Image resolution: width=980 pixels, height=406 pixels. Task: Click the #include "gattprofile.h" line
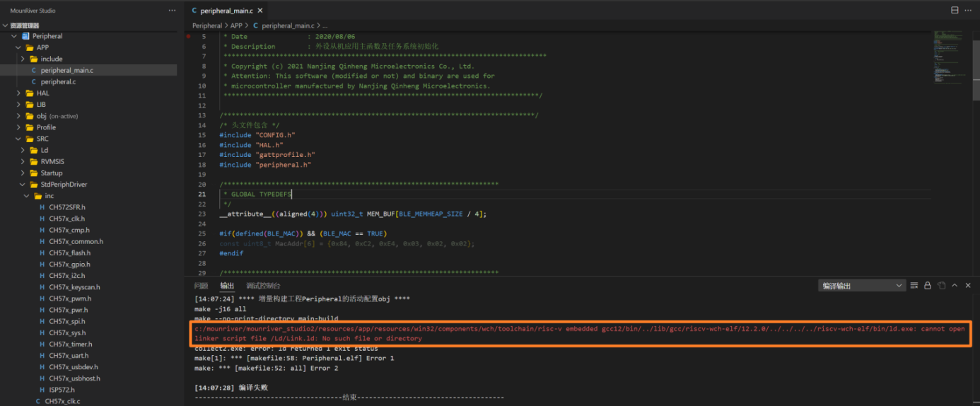[267, 154]
